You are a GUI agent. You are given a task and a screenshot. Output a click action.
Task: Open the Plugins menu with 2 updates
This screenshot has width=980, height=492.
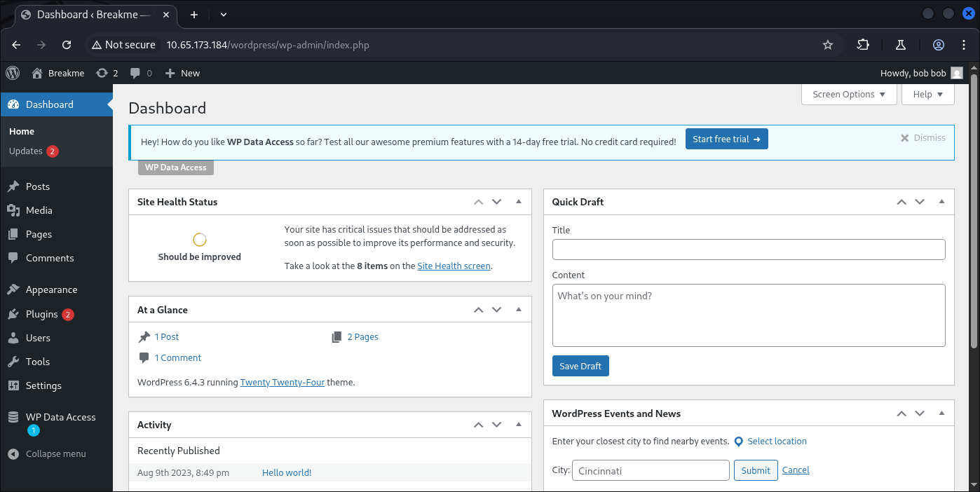pos(56,314)
